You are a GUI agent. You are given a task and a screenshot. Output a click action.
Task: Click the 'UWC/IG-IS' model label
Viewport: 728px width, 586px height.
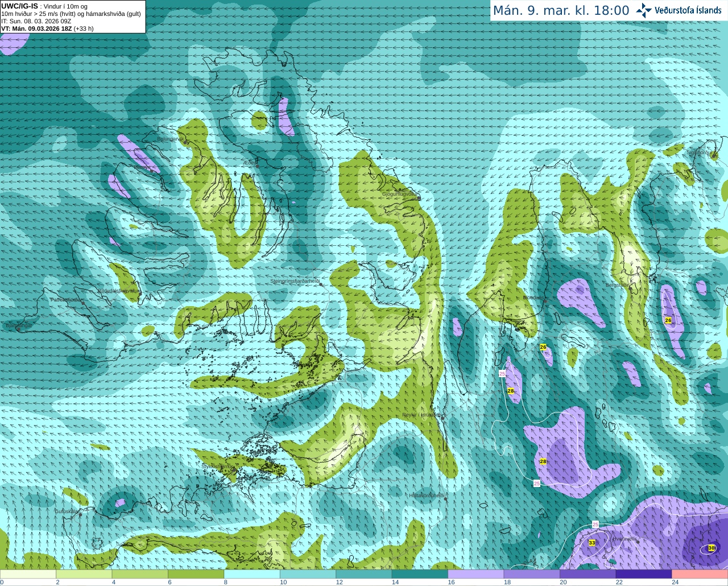[20, 6]
